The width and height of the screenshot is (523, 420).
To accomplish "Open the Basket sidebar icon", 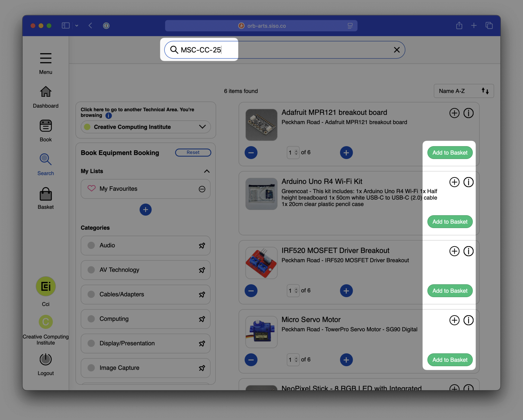I will point(46,194).
